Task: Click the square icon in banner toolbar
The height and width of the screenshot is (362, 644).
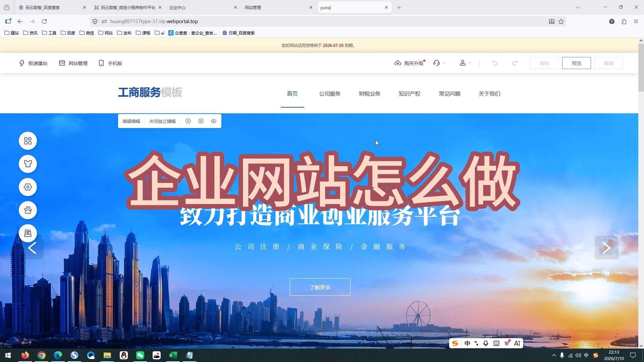Action: (x=201, y=121)
